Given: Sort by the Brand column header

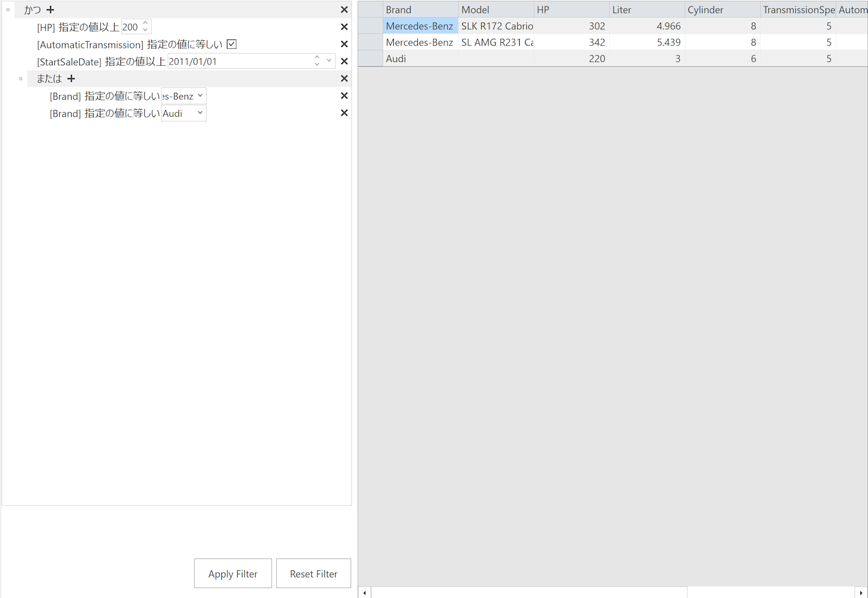Looking at the screenshot, I should (x=420, y=10).
